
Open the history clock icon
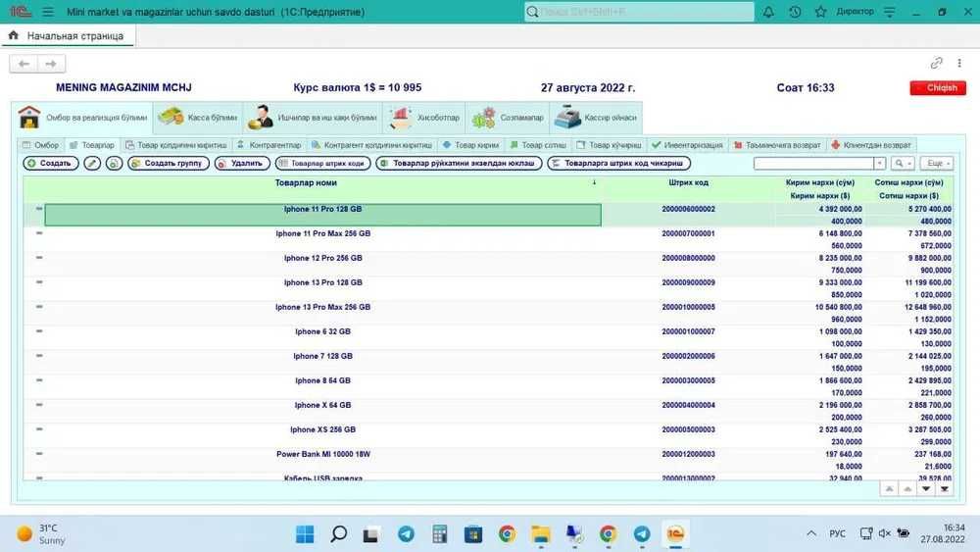pos(795,12)
